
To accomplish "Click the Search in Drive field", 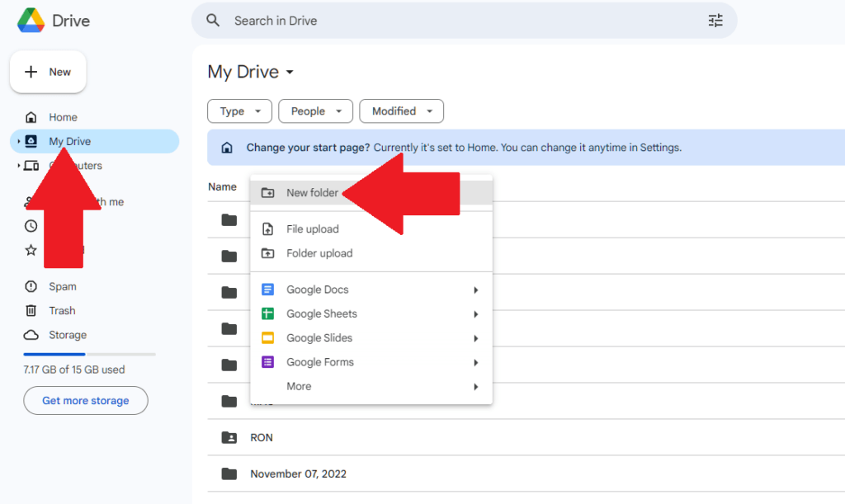I will pos(464,21).
